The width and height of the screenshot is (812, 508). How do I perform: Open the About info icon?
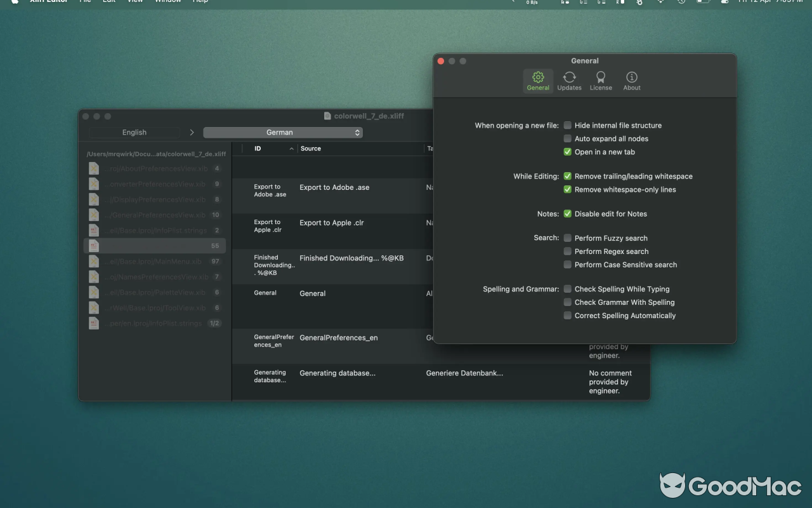631,81
